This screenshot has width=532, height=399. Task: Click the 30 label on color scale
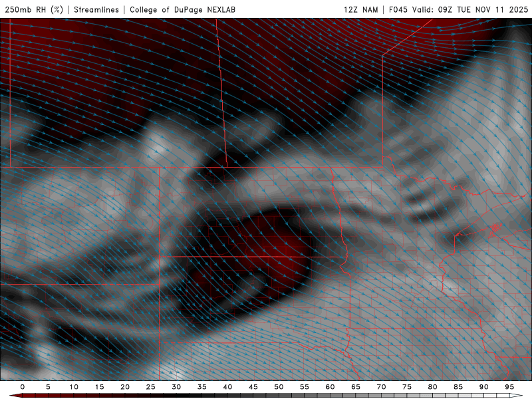point(176,387)
